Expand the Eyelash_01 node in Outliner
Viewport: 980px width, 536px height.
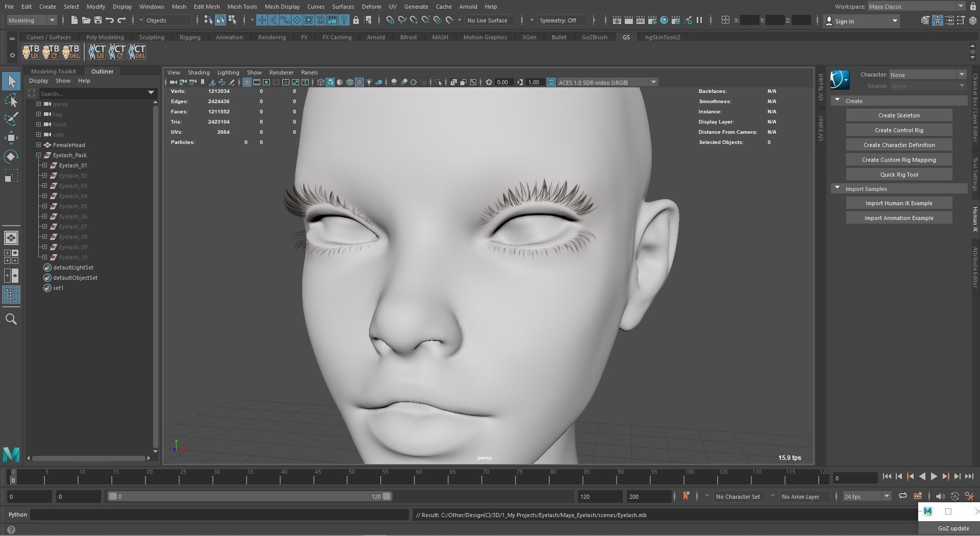44,165
